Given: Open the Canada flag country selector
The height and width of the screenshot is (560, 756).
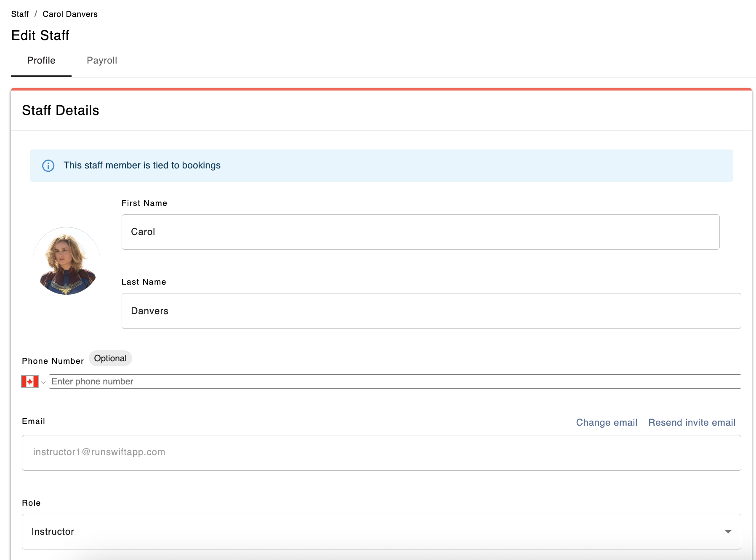Looking at the screenshot, I should tap(33, 381).
